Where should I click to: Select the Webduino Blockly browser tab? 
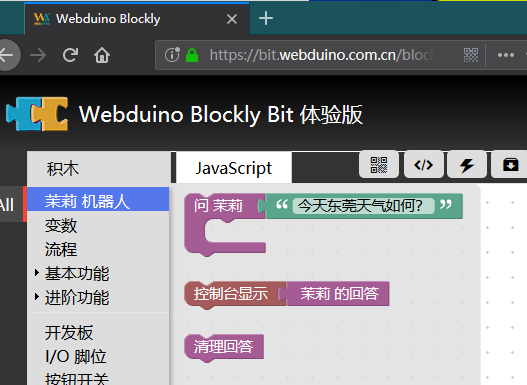[137, 18]
